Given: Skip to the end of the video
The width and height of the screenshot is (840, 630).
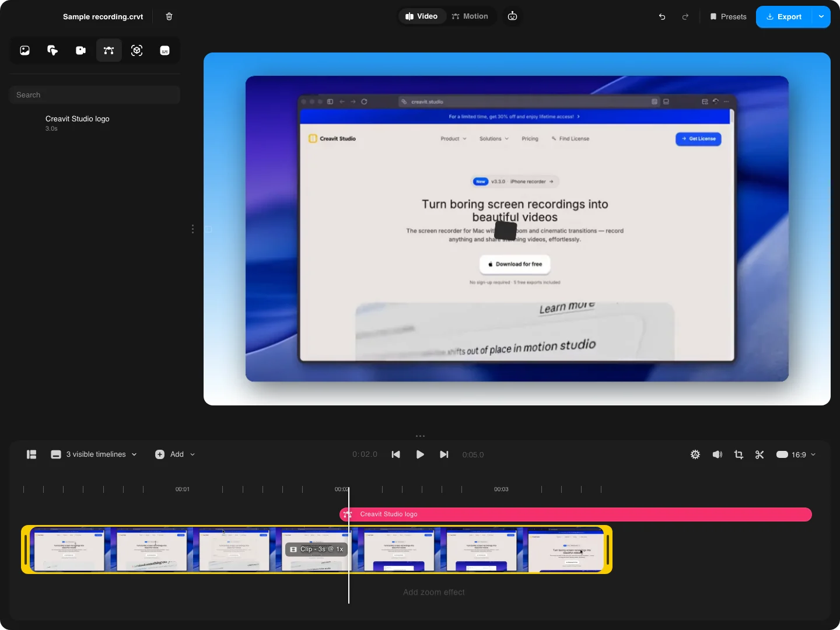Looking at the screenshot, I should click(444, 454).
